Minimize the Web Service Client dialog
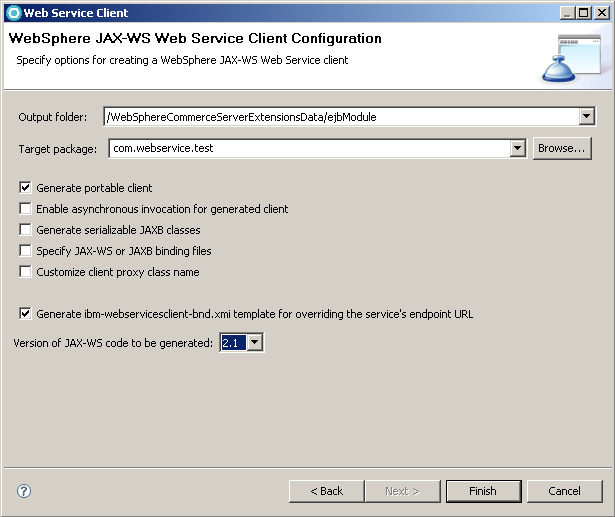 coord(566,13)
